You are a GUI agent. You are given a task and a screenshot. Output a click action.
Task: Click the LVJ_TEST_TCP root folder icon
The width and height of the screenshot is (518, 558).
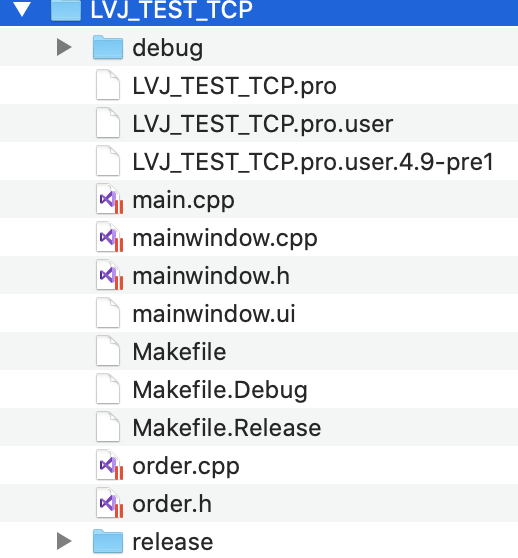click(66, 9)
